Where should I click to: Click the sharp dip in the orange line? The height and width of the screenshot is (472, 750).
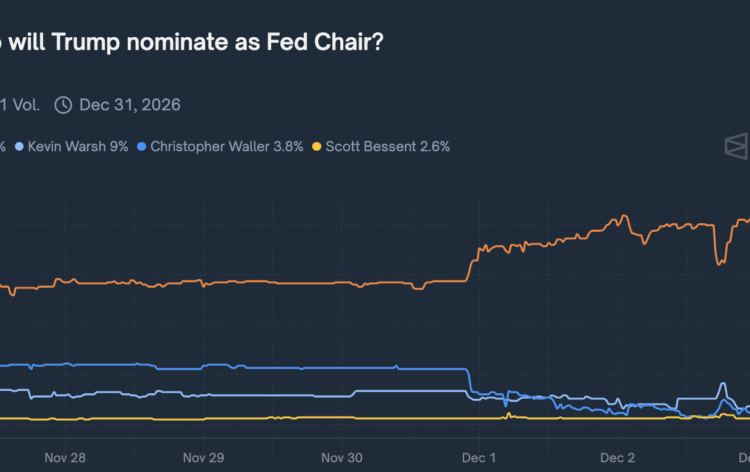(719, 258)
